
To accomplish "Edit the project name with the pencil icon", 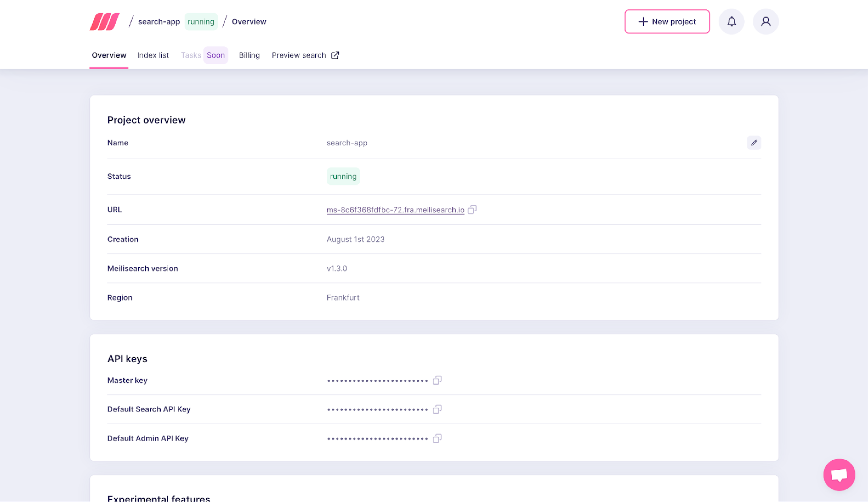I will (754, 143).
